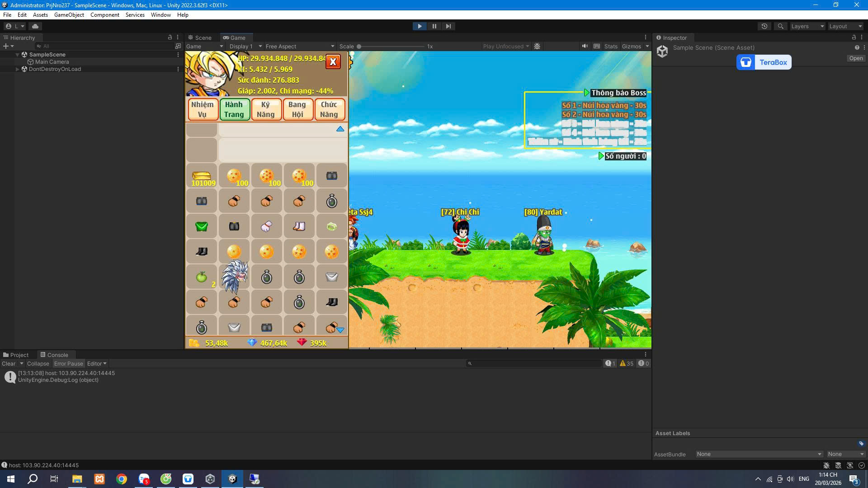Open the Free Aspect dropdown
Image resolution: width=868 pixels, height=488 pixels.
(x=299, y=46)
